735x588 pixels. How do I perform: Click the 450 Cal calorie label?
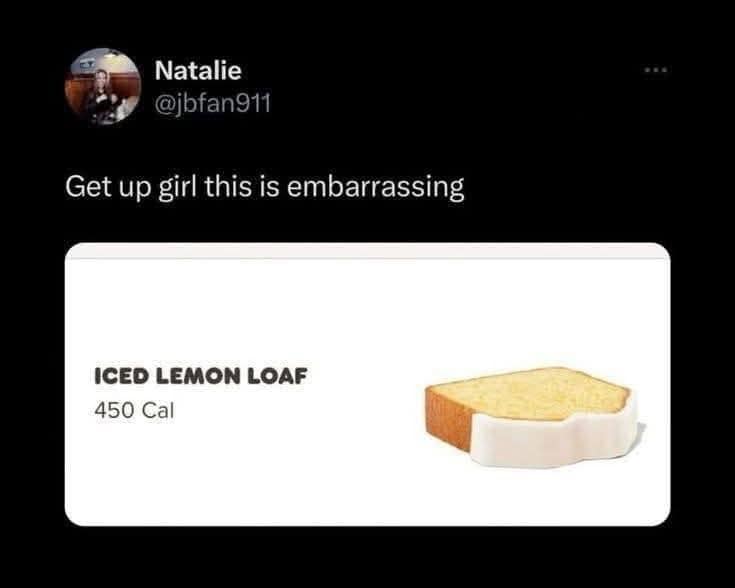[134, 411]
